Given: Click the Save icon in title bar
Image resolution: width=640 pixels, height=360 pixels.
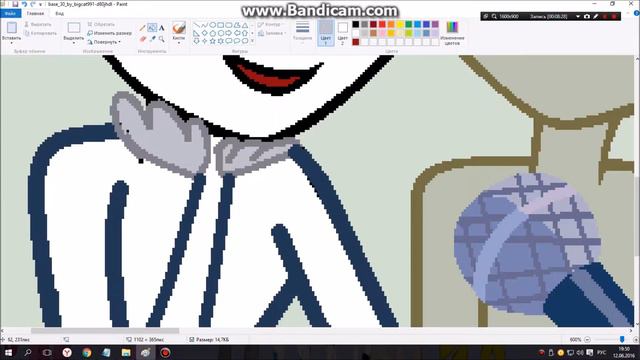Looking at the screenshot, I should pyautogui.click(x=15, y=4).
